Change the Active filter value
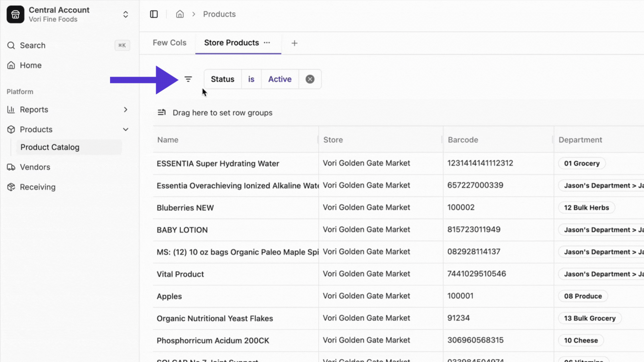Image resolution: width=644 pixels, height=362 pixels. click(280, 79)
